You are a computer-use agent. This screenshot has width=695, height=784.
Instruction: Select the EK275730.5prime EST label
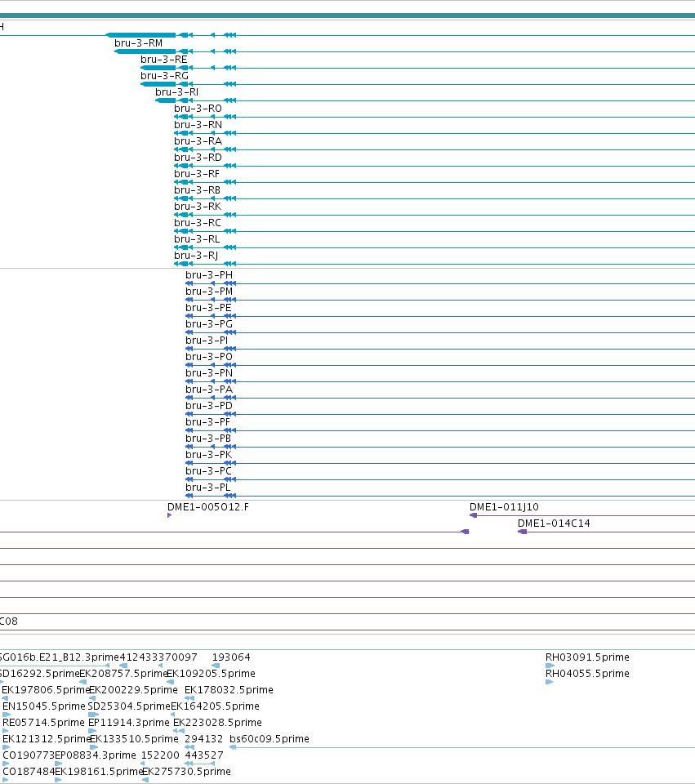(x=186, y=772)
